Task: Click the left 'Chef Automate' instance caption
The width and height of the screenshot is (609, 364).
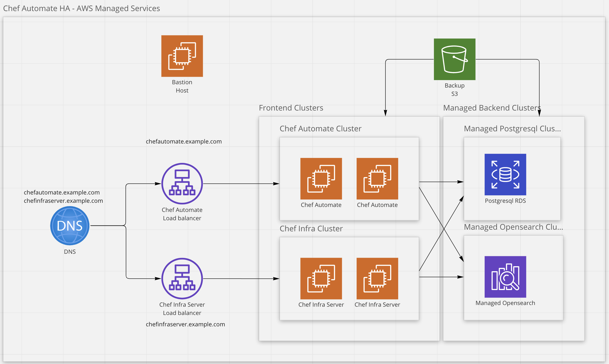Action: [321, 205]
